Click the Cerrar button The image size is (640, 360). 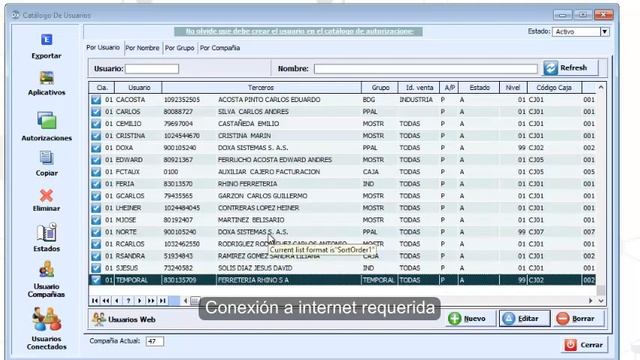pyautogui.click(x=584, y=345)
